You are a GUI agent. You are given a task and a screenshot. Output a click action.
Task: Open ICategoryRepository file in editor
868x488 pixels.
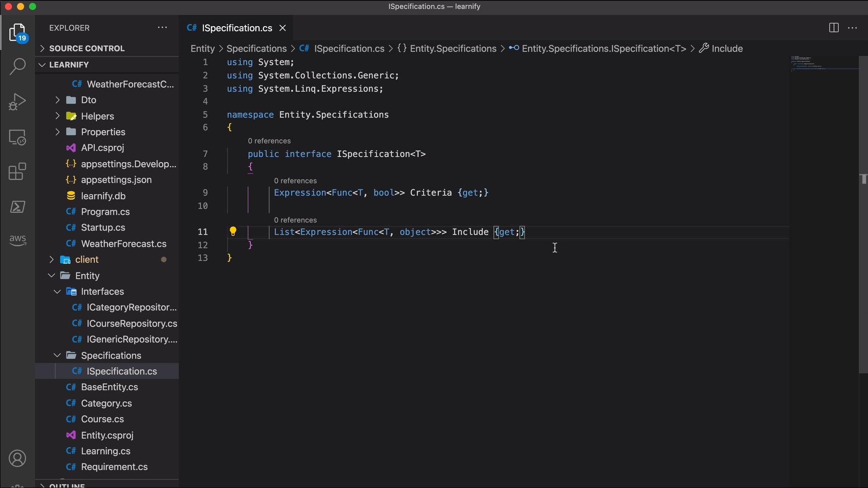132,307
